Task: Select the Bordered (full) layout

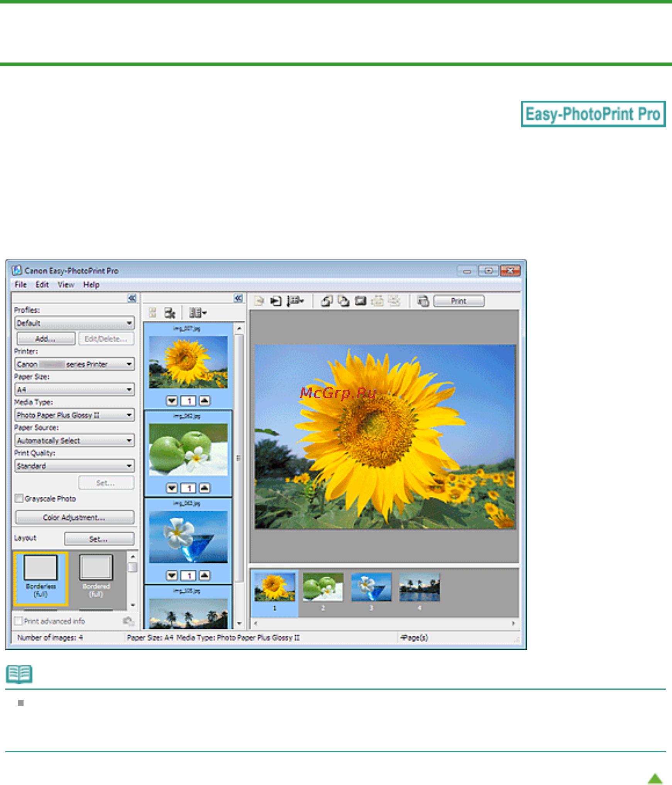Action: 96,576
